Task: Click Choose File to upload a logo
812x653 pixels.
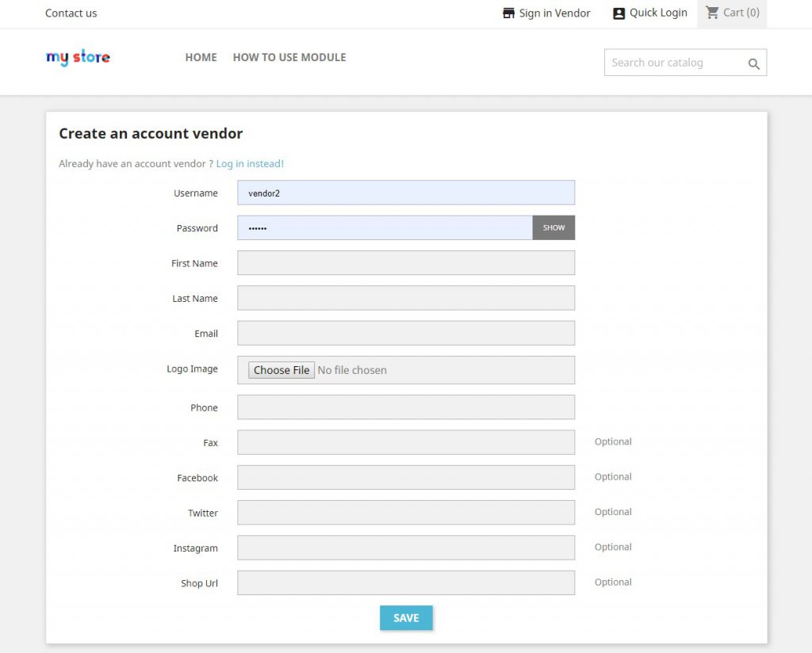Action: coord(281,369)
